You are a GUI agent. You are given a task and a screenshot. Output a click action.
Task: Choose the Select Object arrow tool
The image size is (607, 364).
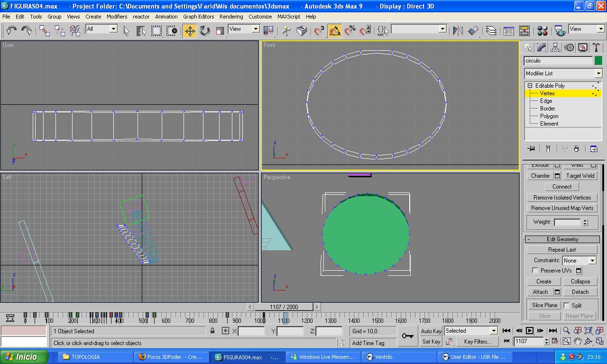(126, 31)
